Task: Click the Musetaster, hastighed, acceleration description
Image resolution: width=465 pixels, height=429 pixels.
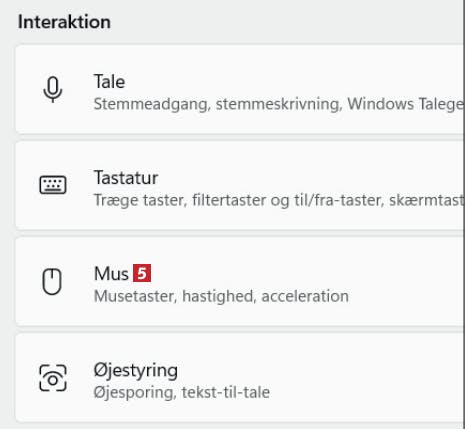Action: [221, 296]
